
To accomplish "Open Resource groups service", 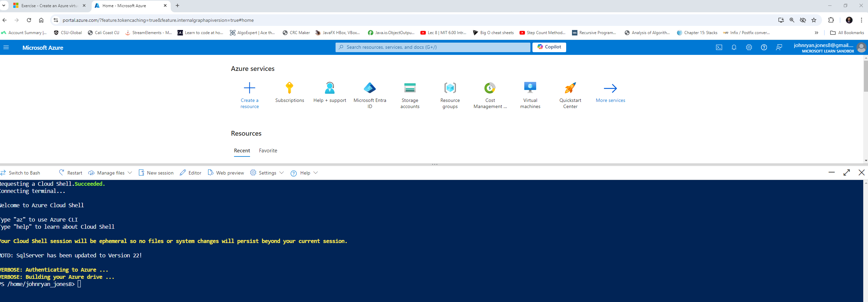I will coord(450,88).
